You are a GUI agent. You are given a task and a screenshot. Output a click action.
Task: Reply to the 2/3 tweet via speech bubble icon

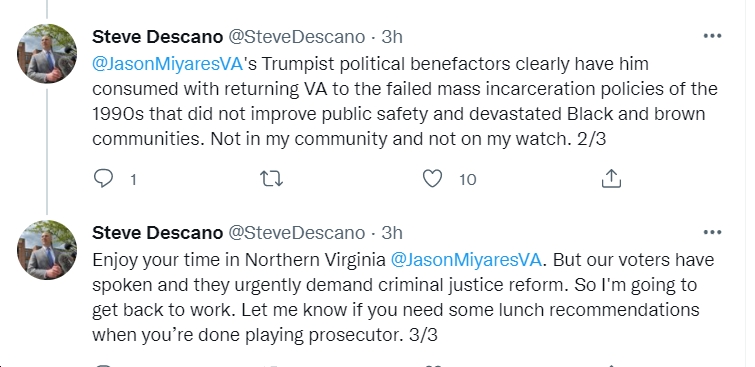pyautogui.click(x=103, y=179)
